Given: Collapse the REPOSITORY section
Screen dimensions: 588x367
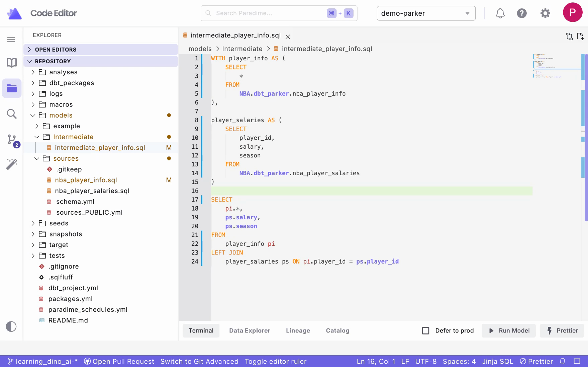Looking at the screenshot, I should tap(101, 61).
